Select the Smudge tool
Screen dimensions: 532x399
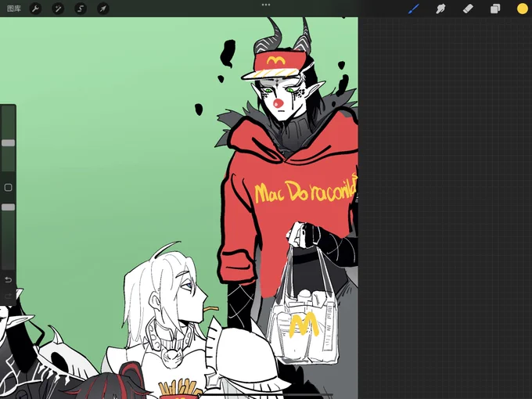click(440, 9)
